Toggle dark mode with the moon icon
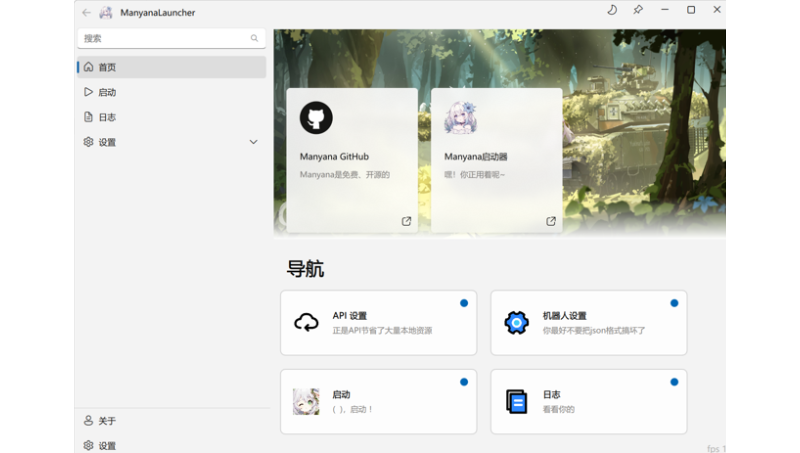The width and height of the screenshot is (800, 453). pos(612,10)
